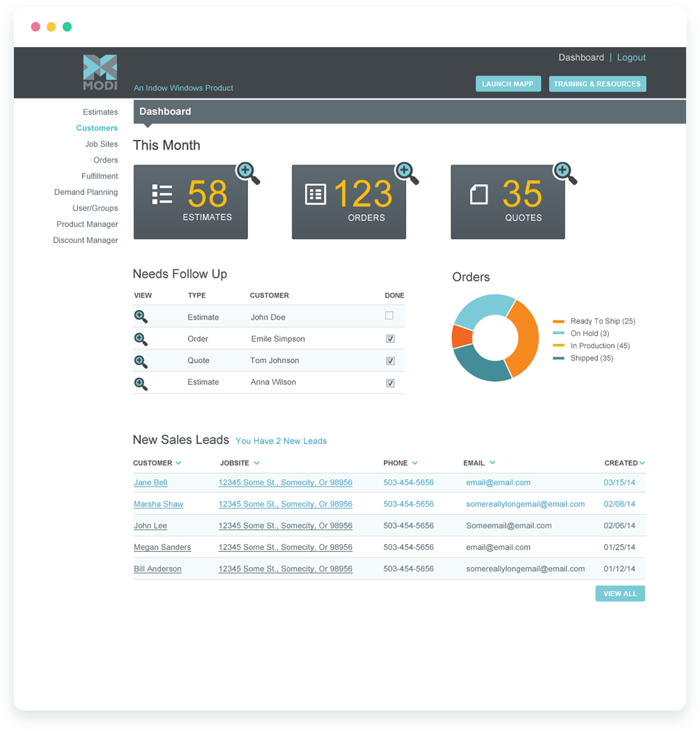This screenshot has height=731, width=700.
Task: Open Customers in the sidebar
Action: (x=97, y=128)
